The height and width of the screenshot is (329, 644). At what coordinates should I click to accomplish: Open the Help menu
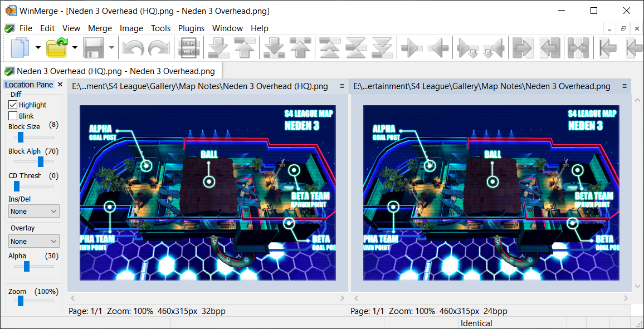(x=260, y=28)
